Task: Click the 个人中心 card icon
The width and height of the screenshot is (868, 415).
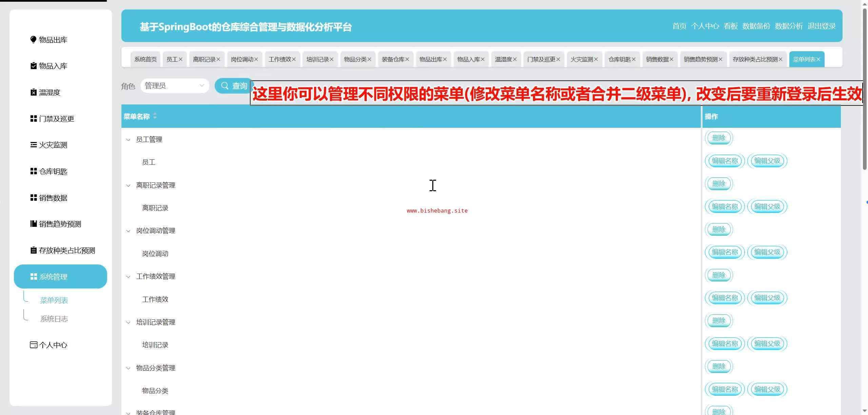Action: pyautogui.click(x=33, y=345)
